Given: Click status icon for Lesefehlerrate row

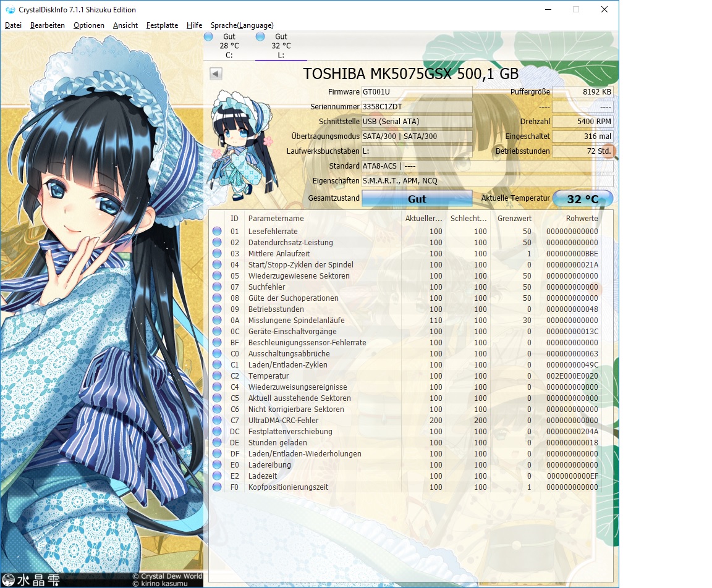Looking at the screenshot, I should [x=217, y=232].
